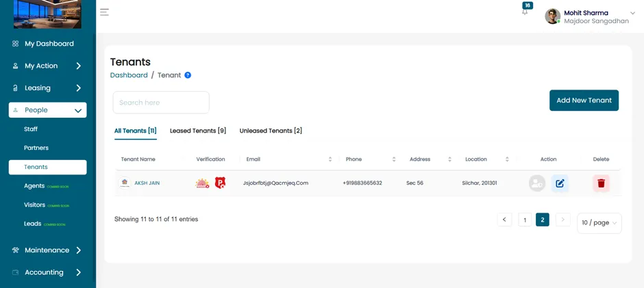Expand the My Action chevron

point(79,66)
